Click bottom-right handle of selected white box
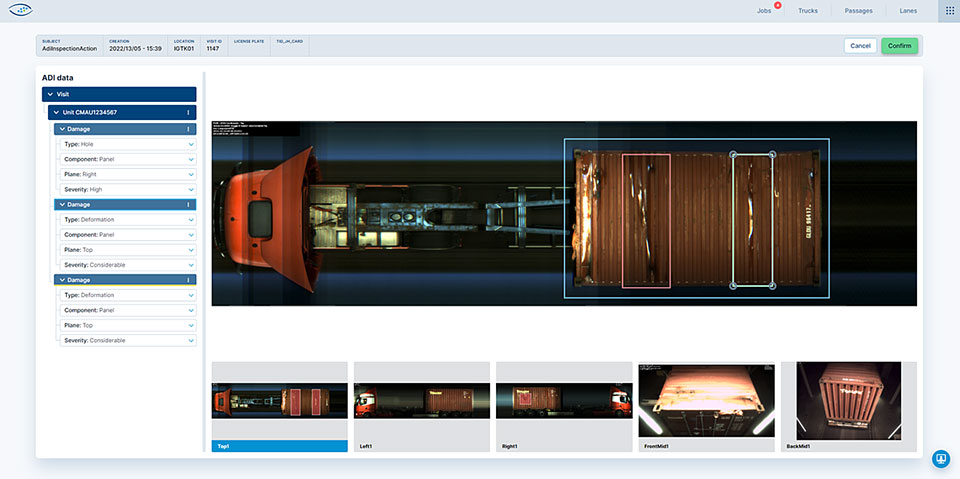Image resolution: width=960 pixels, height=479 pixels. (773, 287)
